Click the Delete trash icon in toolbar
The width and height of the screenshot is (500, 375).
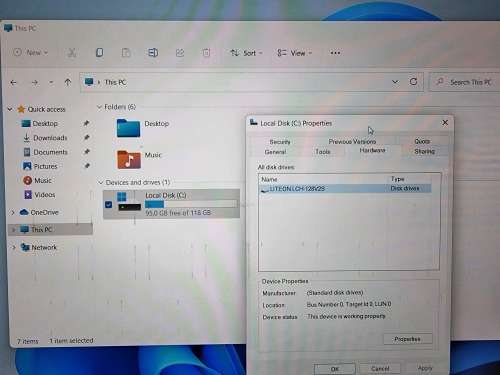[206, 53]
